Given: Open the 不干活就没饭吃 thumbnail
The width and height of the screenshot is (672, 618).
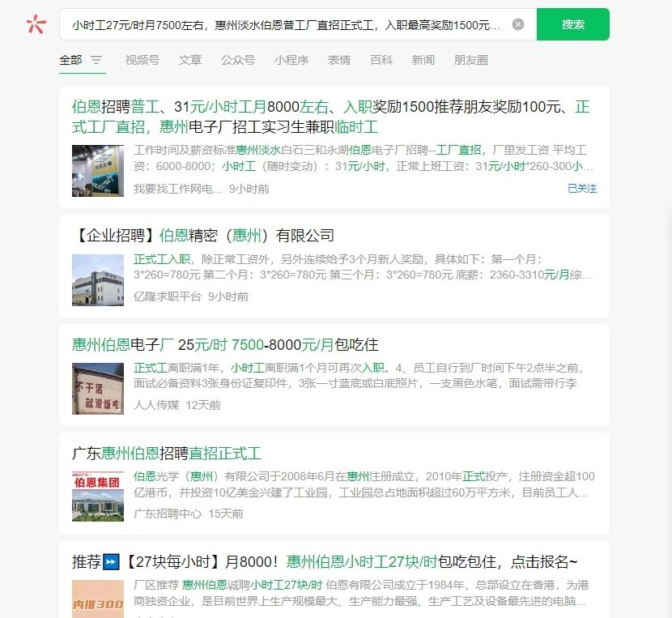Looking at the screenshot, I should coord(98,389).
